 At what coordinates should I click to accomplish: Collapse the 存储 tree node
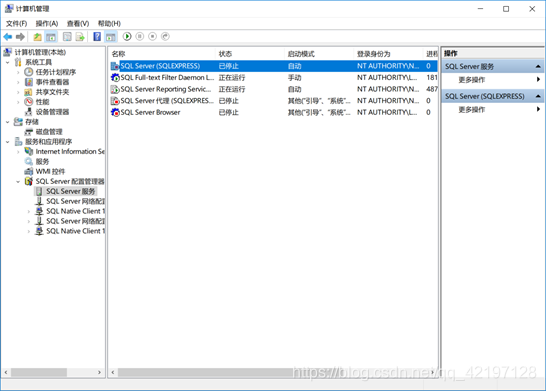[8, 122]
